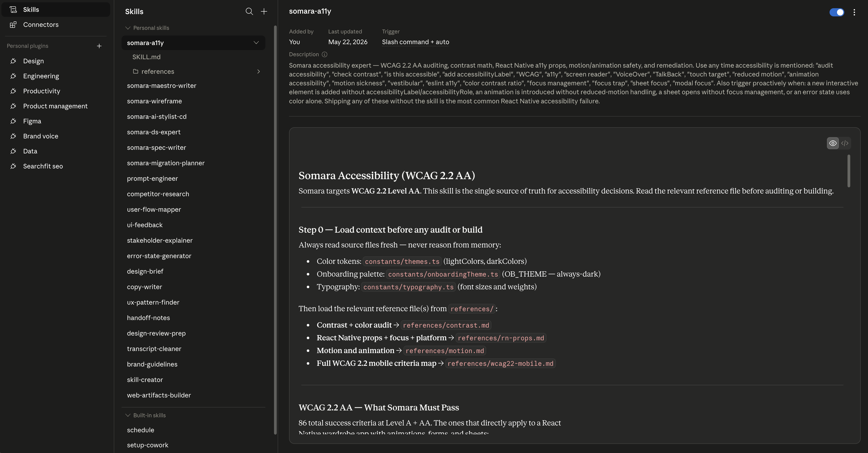Image resolution: width=868 pixels, height=453 pixels.
Task: Click the Brand voice plugin icon
Action: (x=13, y=136)
